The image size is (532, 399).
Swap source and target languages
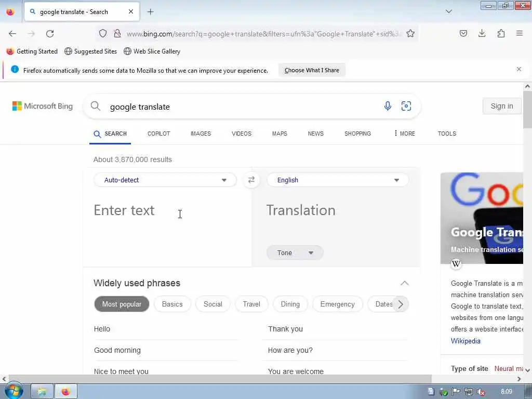[251, 180]
